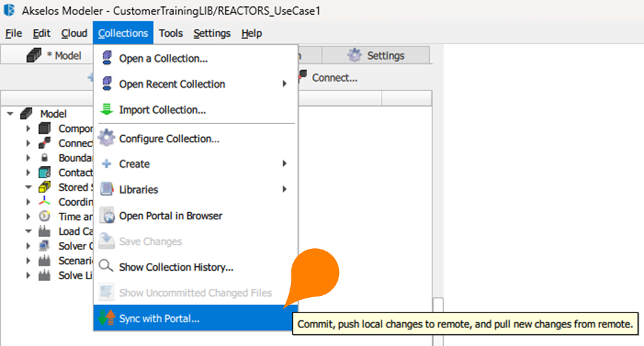Click the Sync with Portal arrows icon
Image resolution: width=644 pixels, height=346 pixels.
pyautogui.click(x=107, y=318)
